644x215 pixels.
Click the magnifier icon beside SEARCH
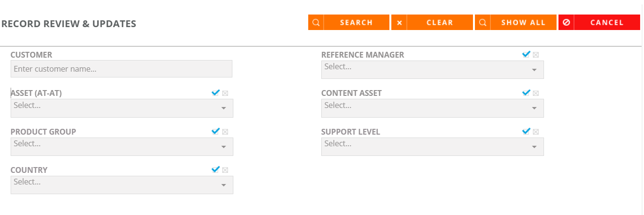pos(315,22)
